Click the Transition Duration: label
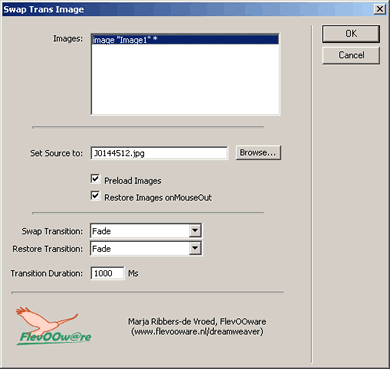390x369 pixels. coord(47,273)
